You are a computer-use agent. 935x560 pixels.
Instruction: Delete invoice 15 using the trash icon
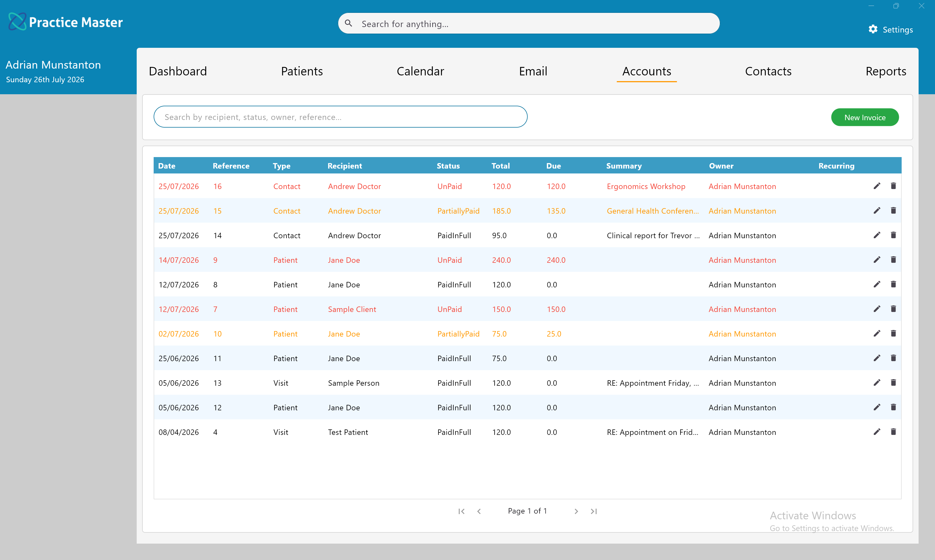pyautogui.click(x=893, y=211)
